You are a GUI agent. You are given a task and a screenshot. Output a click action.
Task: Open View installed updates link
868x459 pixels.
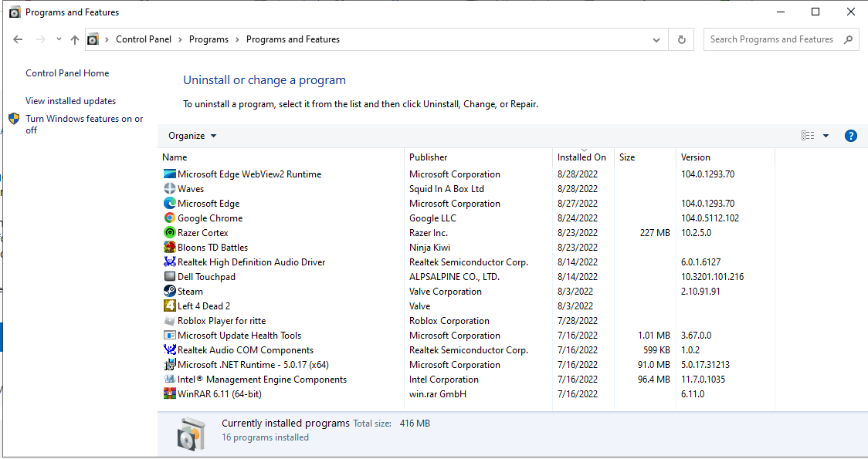click(71, 100)
